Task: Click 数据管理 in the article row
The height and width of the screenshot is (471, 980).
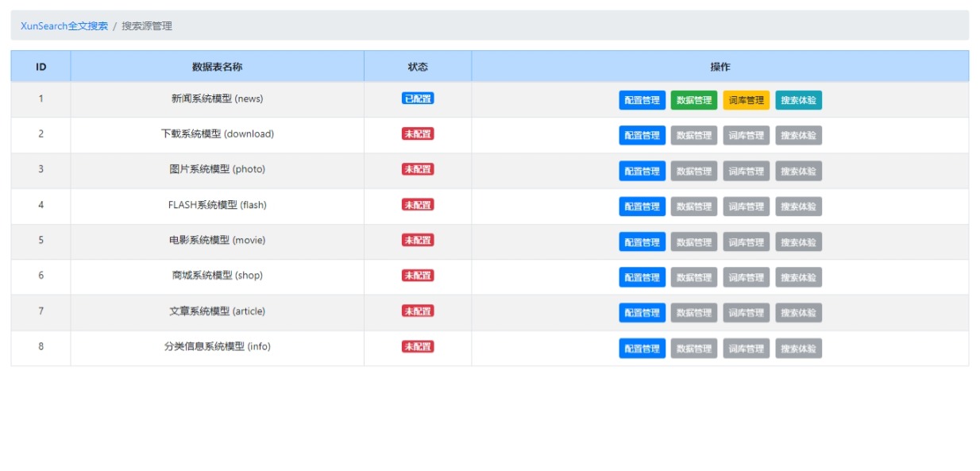Action: [x=694, y=312]
